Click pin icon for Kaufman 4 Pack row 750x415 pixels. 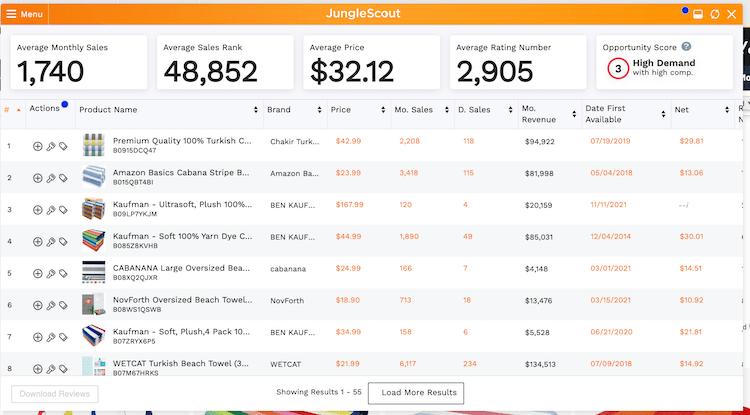(x=51, y=337)
